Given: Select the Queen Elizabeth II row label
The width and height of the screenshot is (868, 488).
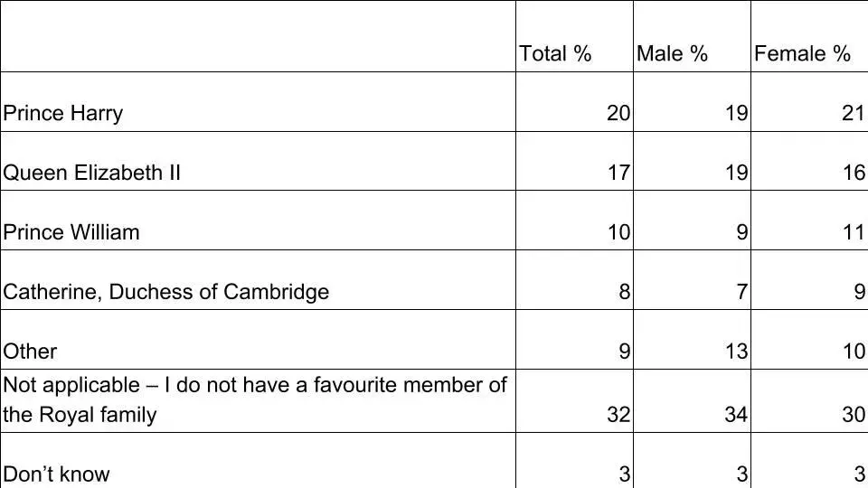Looking at the screenshot, I should (92, 173).
